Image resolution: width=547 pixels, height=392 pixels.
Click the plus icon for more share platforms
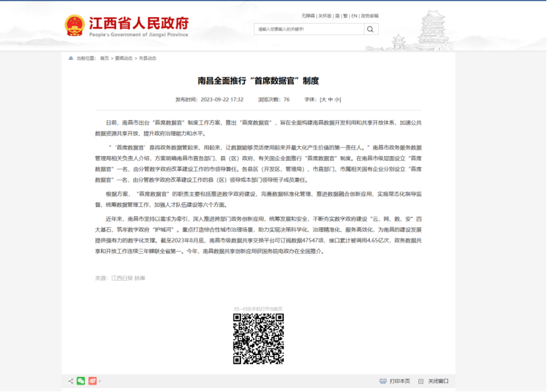(x=100, y=380)
